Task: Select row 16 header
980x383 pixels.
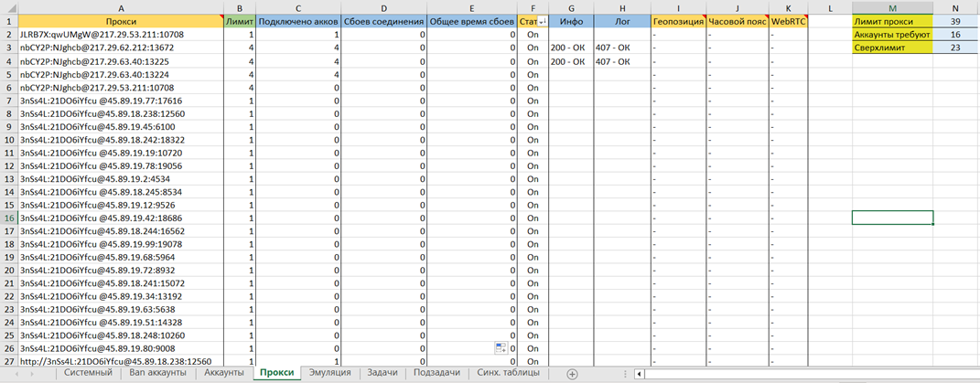Action: pyautogui.click(x=8, y=218)
